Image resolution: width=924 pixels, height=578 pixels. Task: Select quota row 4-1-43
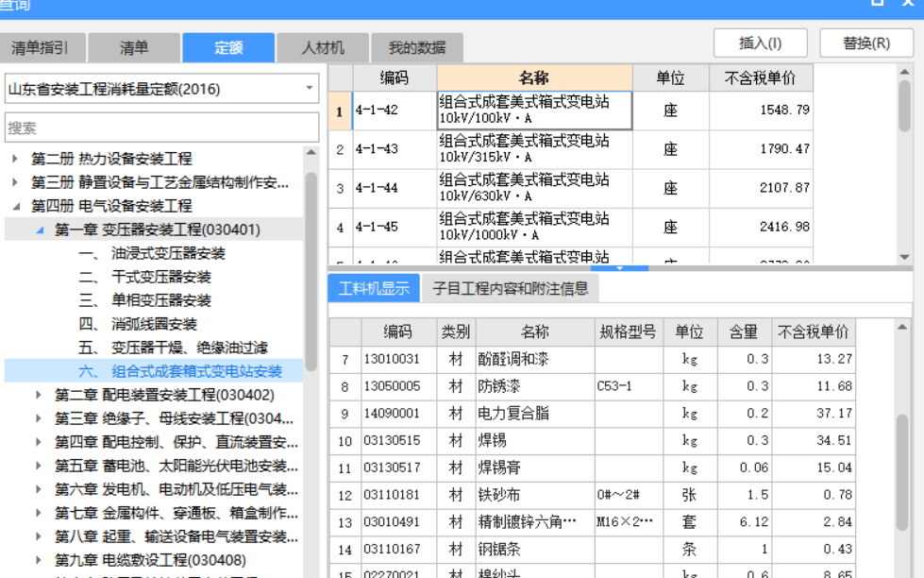coord(571,149)
